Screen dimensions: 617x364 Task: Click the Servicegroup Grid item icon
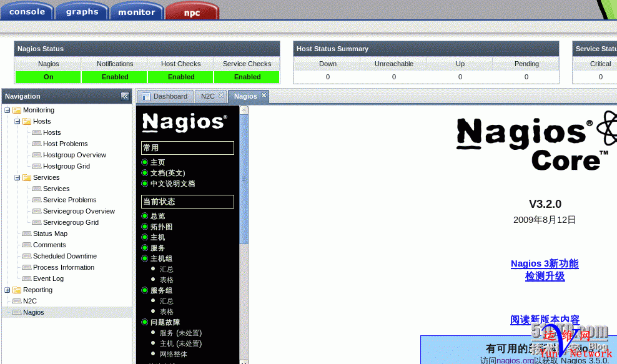[x=37, y=222]
